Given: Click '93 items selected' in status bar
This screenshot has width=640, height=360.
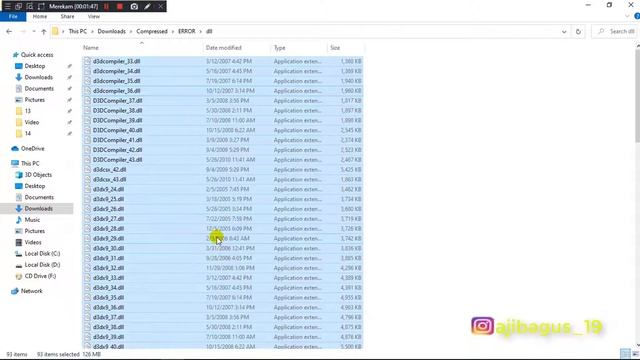Looking at the screenshot, I should pos(58,354).
